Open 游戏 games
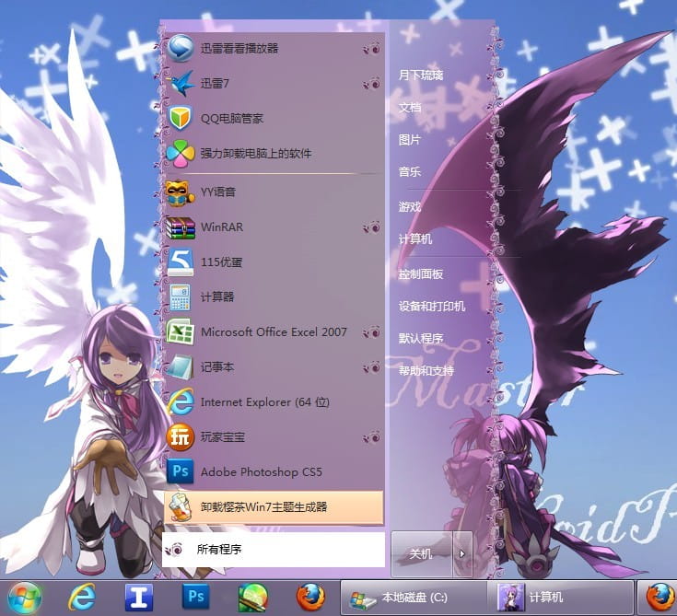 tap(409, 207)
